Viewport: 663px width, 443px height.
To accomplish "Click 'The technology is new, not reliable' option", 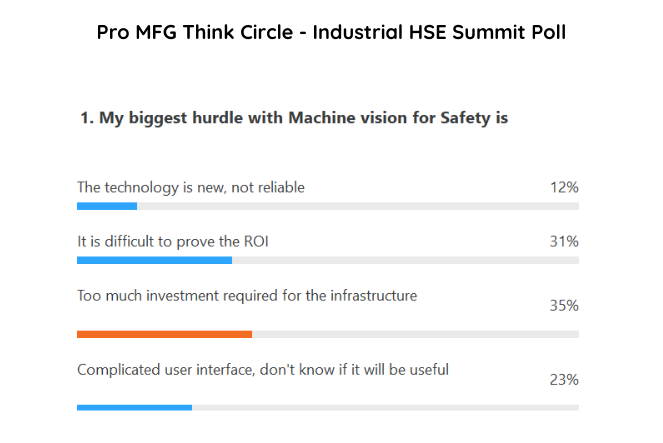I will click(191, 187).
